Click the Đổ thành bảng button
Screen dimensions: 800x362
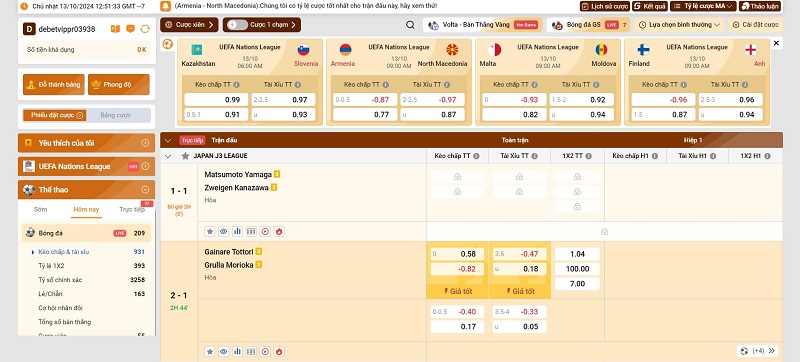[x=54, y=85]
